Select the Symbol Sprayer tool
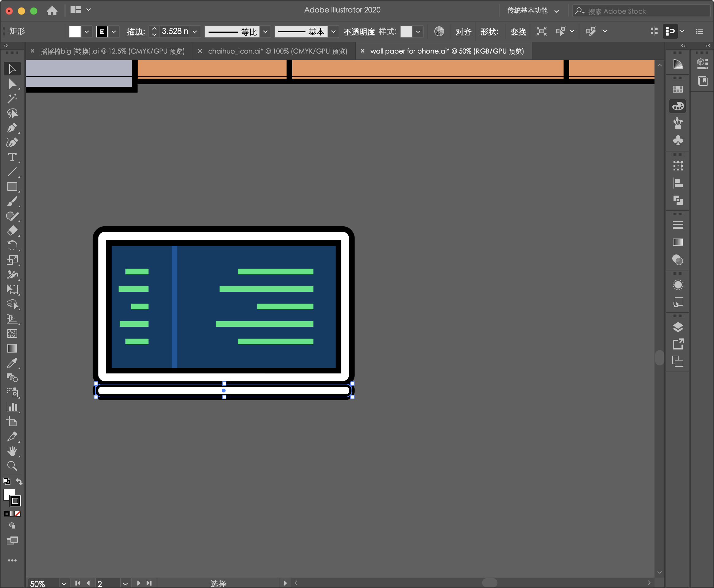Viewport: 714px width, 588px height. [12, 392]
